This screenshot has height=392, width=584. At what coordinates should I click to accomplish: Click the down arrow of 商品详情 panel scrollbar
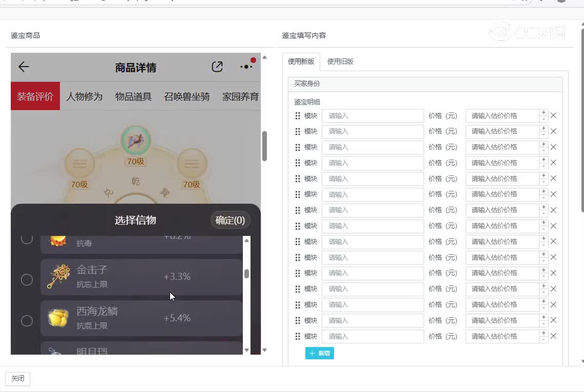[264, 350]
